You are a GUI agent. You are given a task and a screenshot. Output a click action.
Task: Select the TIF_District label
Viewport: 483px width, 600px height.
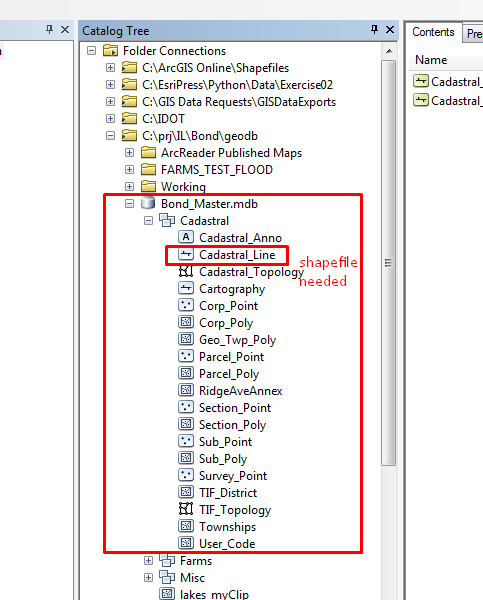pyautogui.click(x=228, y=493)
